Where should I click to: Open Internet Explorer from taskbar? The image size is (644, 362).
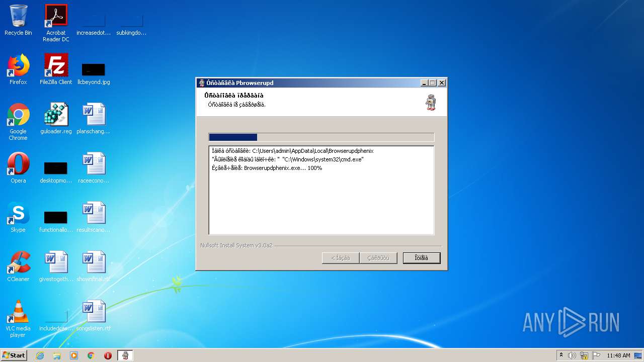[x=40, y=355]
